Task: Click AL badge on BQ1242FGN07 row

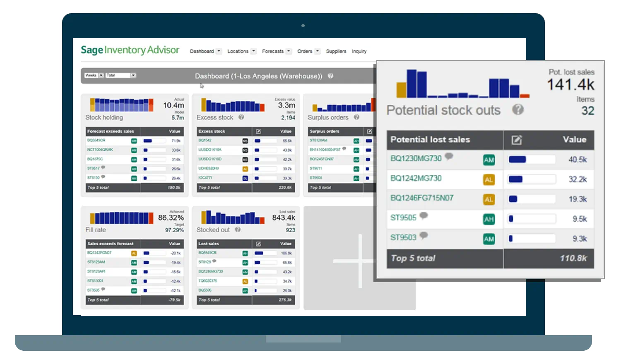Action: click(x=134, y=253)
